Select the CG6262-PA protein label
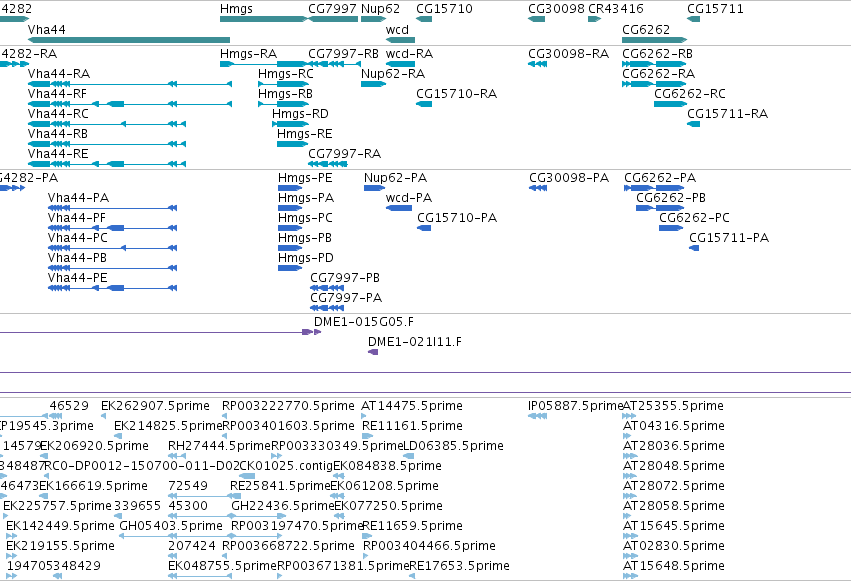The width and height of the screenshot is (851, 581). coord(660,178)
